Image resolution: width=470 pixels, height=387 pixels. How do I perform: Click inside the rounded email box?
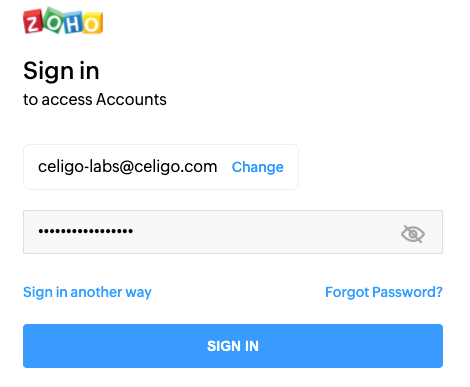161,167
